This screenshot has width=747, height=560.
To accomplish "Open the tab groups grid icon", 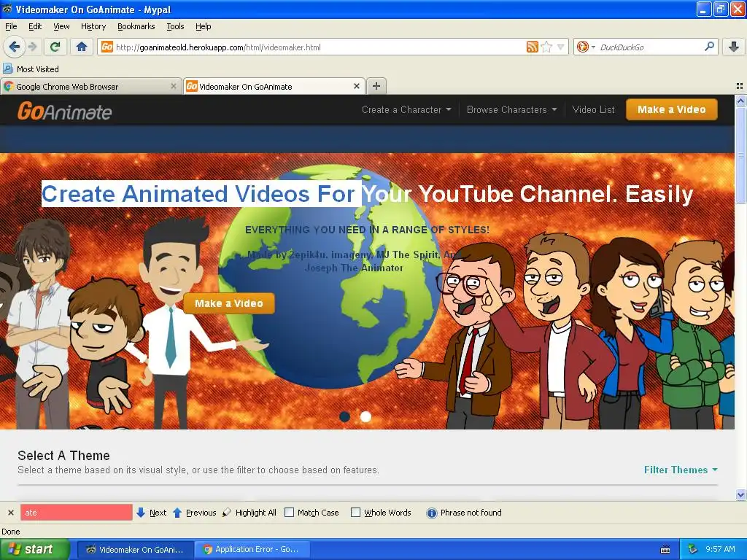I will click(740, 86).
